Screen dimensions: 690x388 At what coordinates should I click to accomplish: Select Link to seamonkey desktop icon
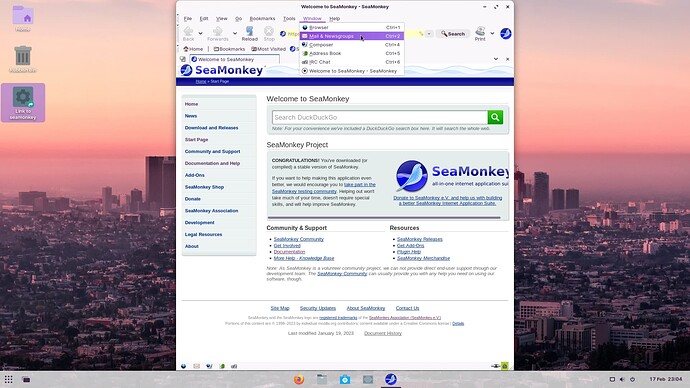coord(23,103)
